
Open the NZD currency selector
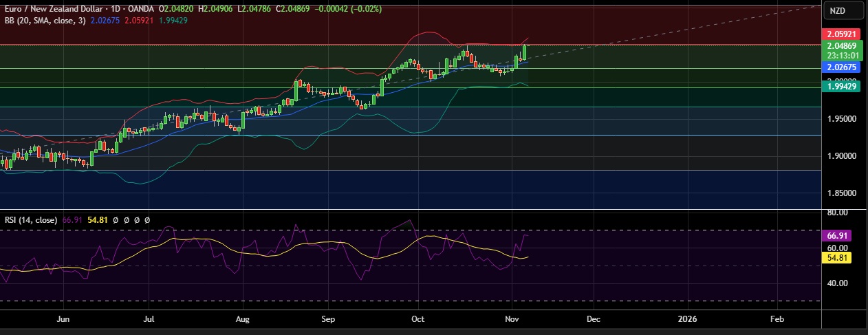(x=843, y=10)
